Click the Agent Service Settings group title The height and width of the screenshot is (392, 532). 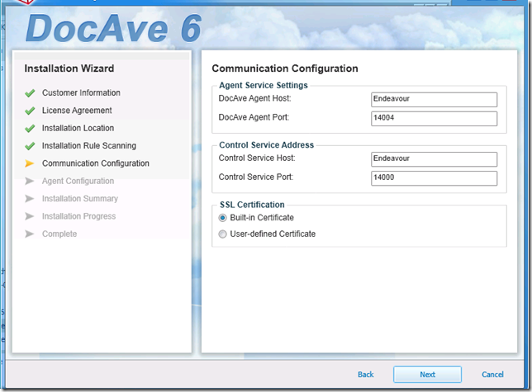(264, 85)
